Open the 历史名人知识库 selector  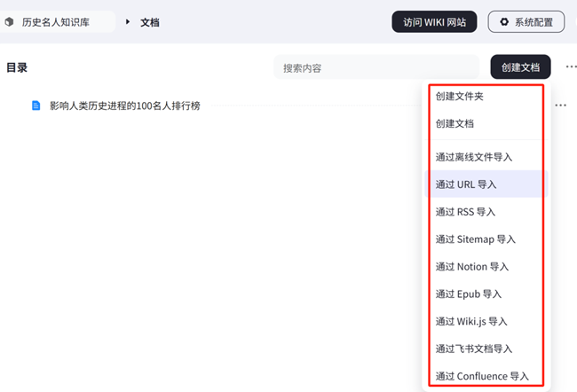(57, 22)
